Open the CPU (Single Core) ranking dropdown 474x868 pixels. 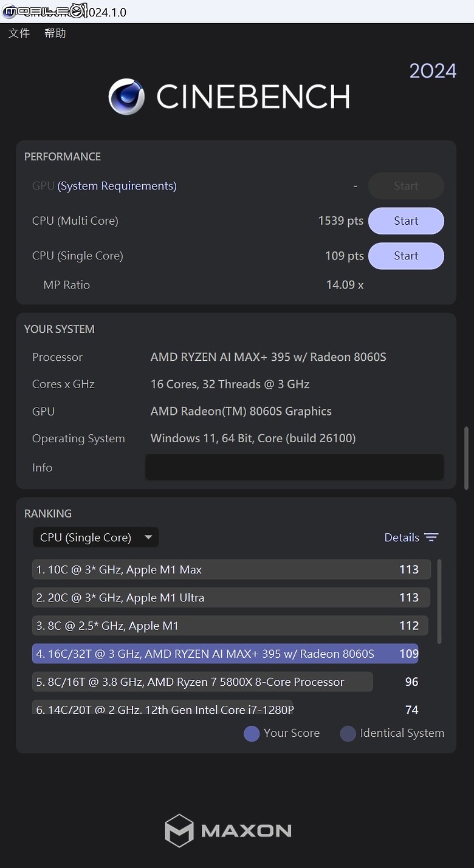coord(95,538)
